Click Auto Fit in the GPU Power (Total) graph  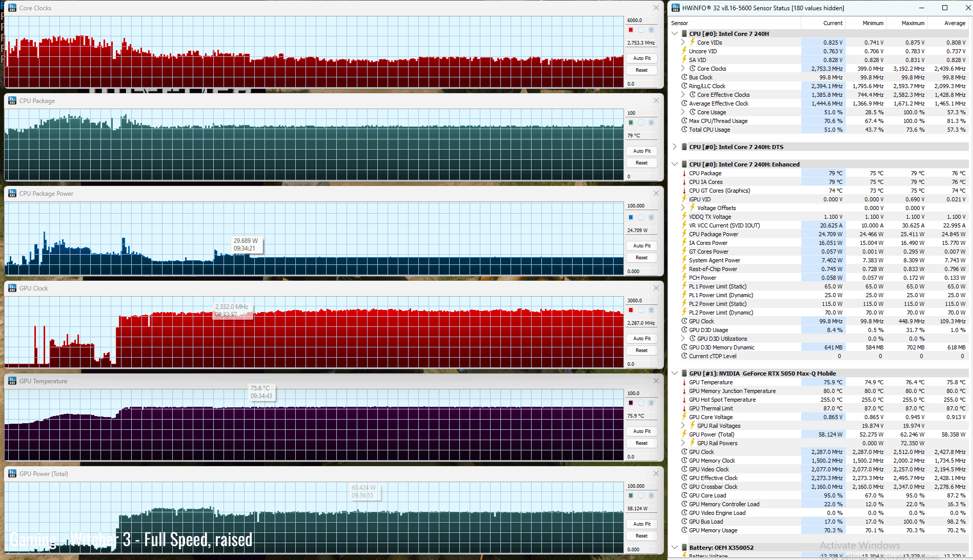642,524
